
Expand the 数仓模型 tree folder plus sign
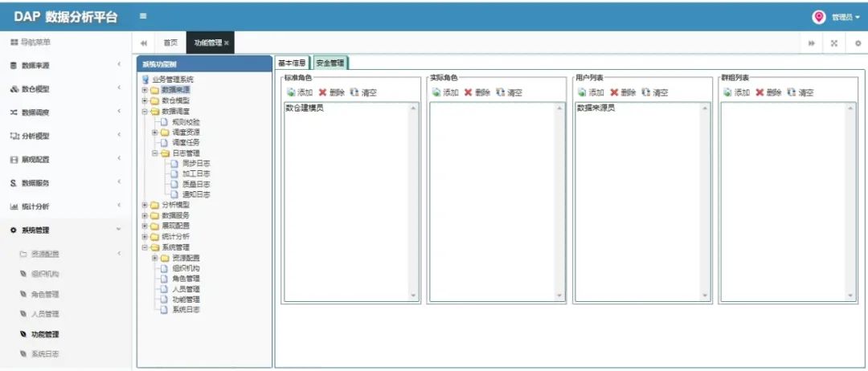[x=145, y=100]
